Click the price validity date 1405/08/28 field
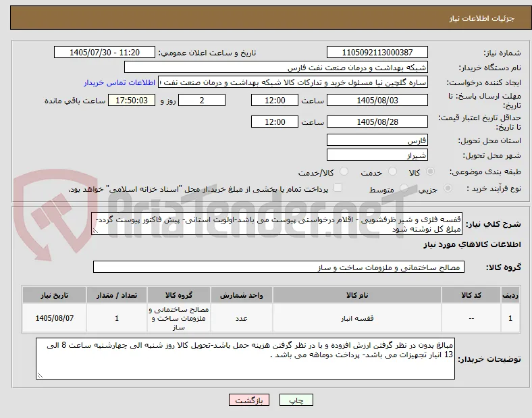 click(x=377, y=122)
